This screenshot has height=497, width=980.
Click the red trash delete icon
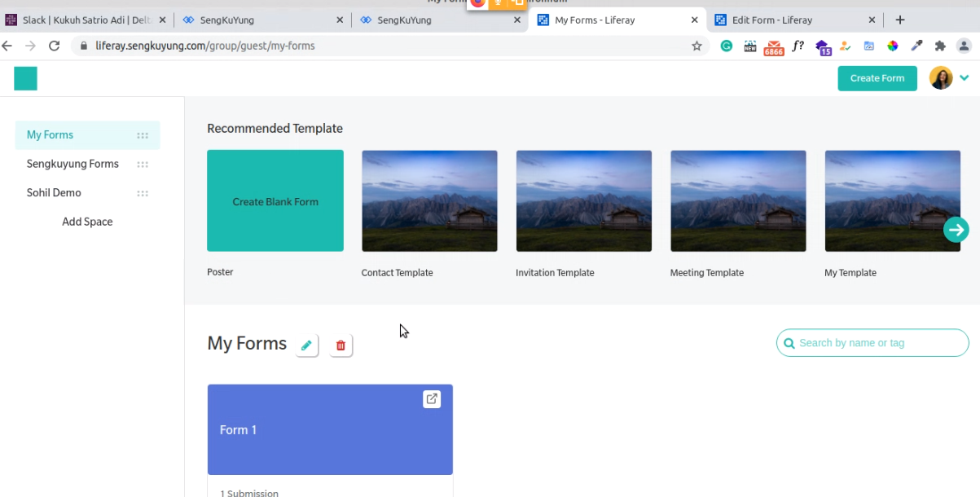coord(341,345)
